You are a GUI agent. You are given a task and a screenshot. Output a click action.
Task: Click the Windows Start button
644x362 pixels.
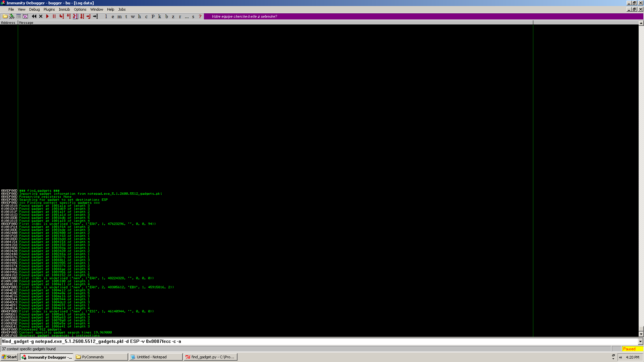coord(9,357)
